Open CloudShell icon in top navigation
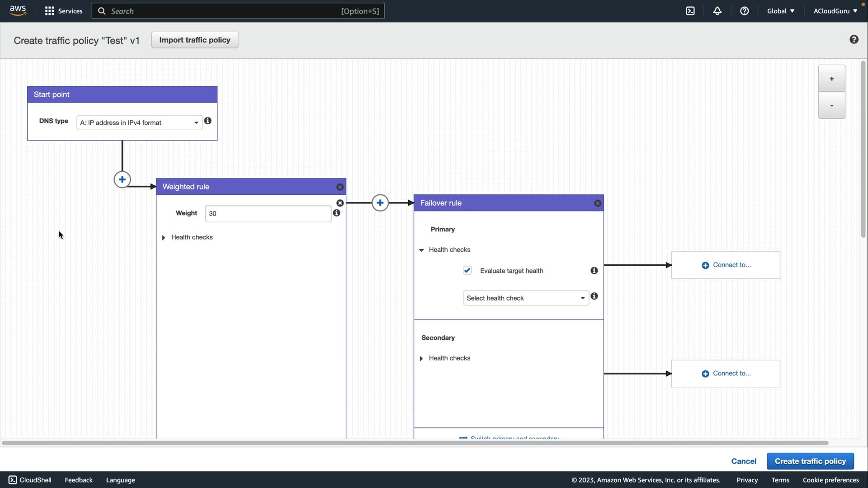Viewport: 868px width, 488px height. (x=690, y=11)
